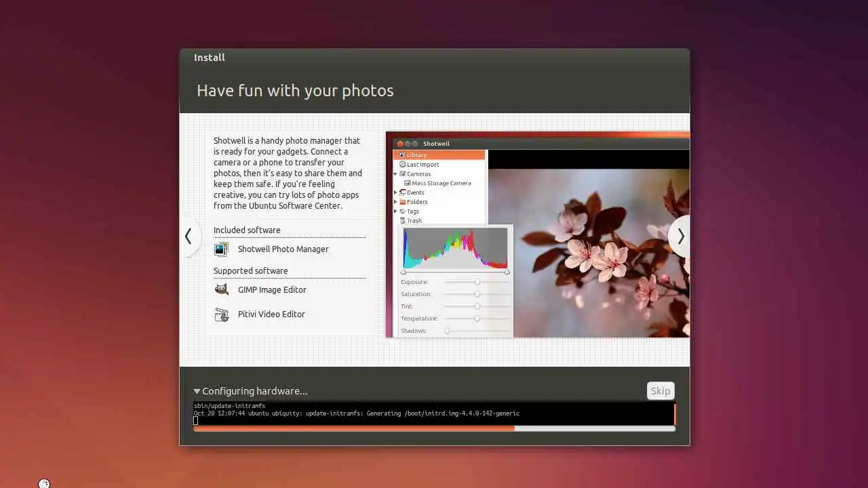Click the Mass Storage Camera icon
Screen dimensions: 868x488
point(408,183)
